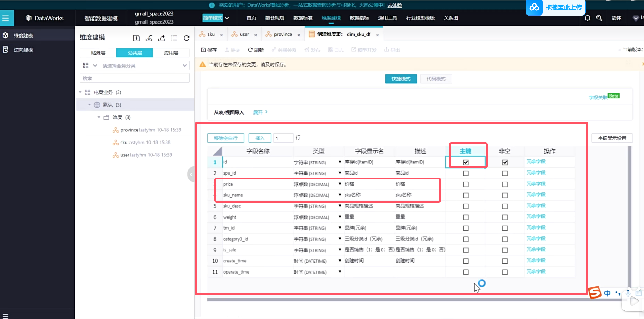
Task: Click the batch operation list icon
Action: [174, 38]
